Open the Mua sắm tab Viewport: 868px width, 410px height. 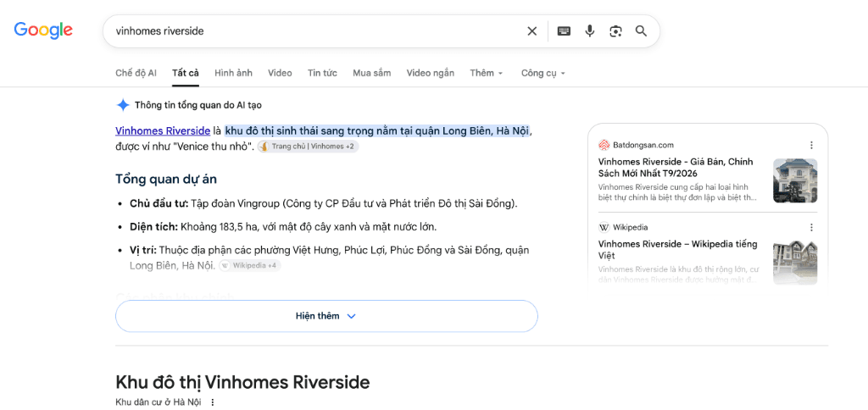372,73
